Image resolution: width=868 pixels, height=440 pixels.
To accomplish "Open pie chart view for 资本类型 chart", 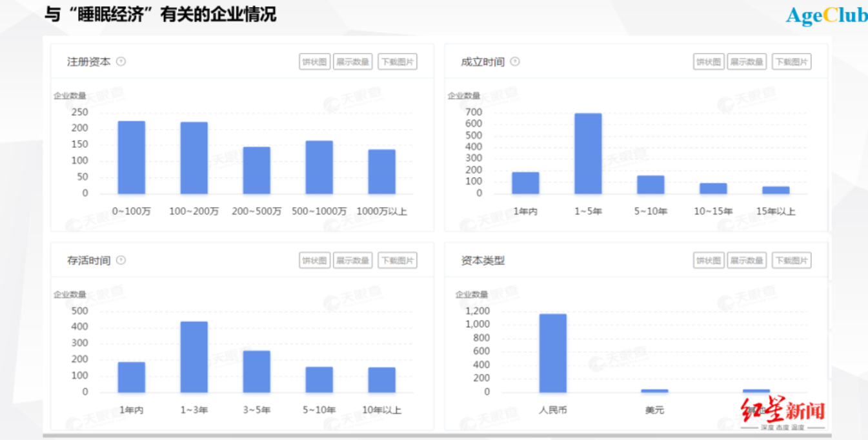I will 708,260.
